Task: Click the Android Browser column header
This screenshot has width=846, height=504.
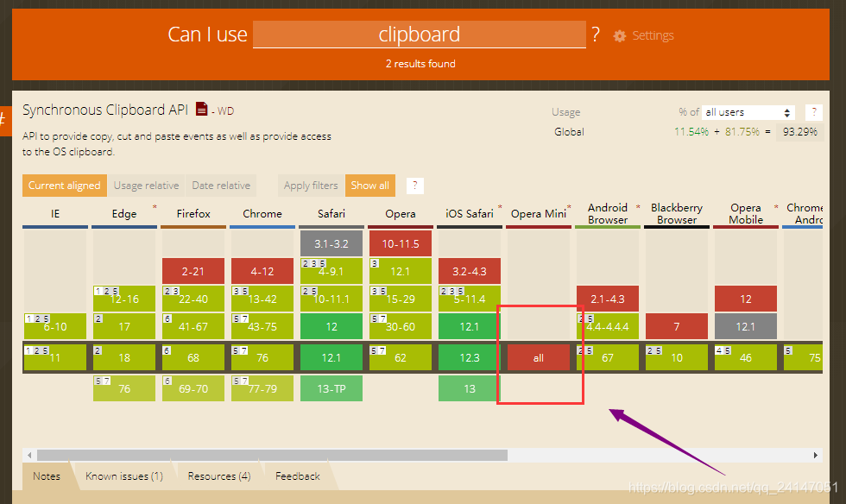Action: tap(608, 214)
